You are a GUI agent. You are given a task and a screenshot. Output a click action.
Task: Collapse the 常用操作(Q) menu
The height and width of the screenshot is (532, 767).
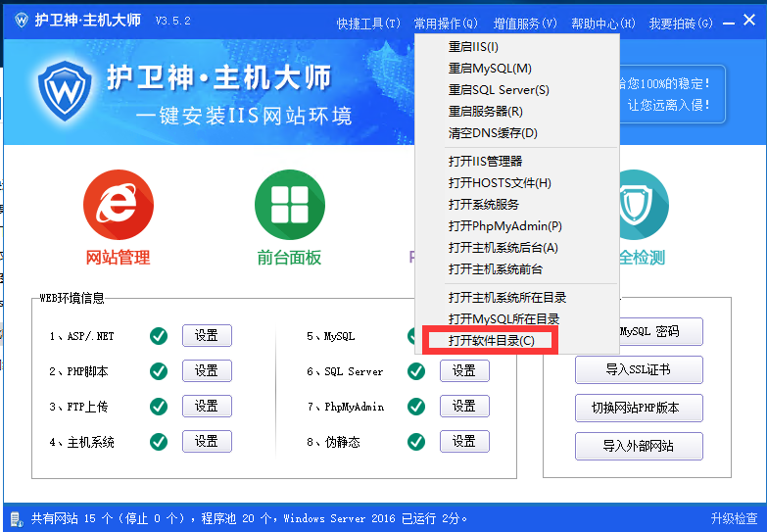446,23
